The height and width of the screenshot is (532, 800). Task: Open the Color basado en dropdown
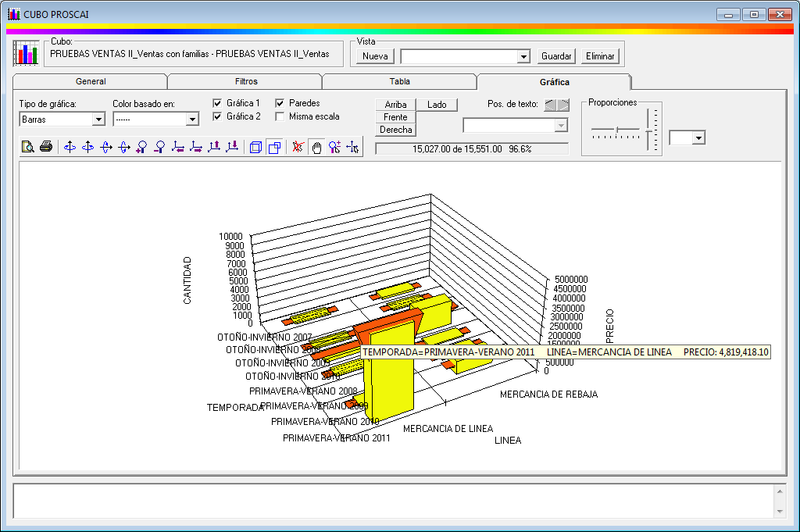pos(192,120)
